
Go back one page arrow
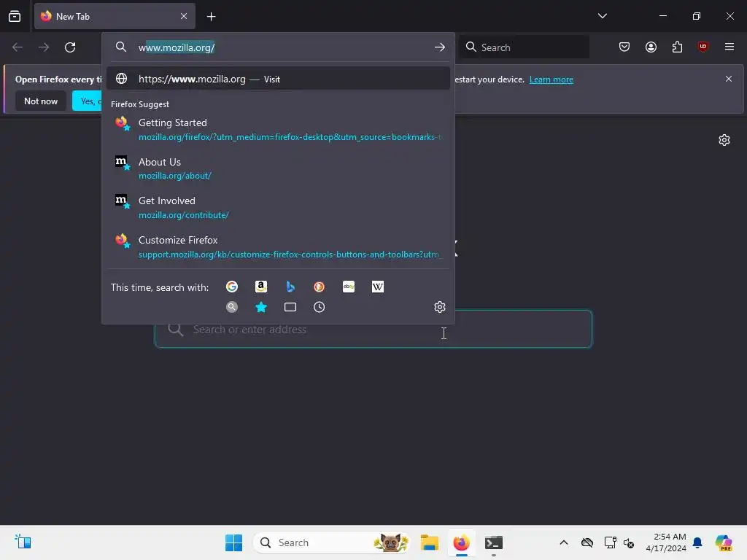point(18,47)
